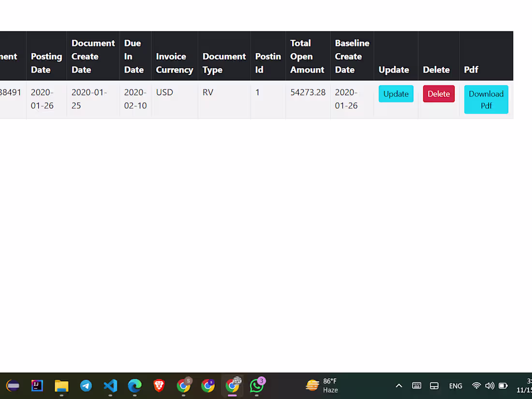Launch Visual Studio Code
This screenshot has height=399, width=532.
coord(110,386)
